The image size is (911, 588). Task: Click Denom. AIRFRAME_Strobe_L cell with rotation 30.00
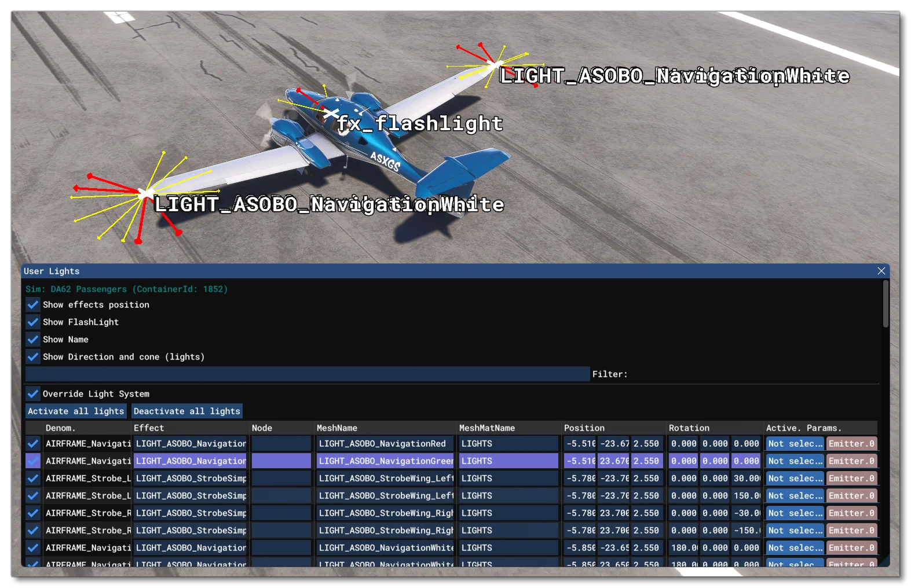pos(88,478)
